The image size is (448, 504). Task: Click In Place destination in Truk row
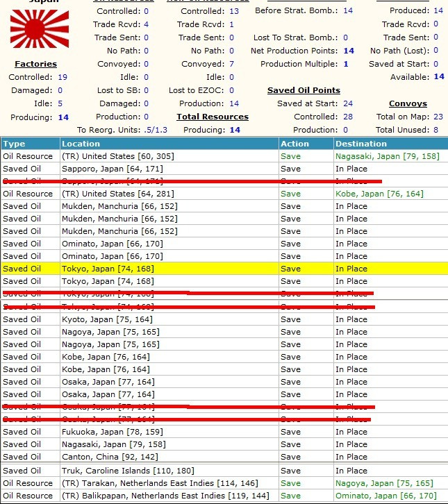tap(351, 471)
